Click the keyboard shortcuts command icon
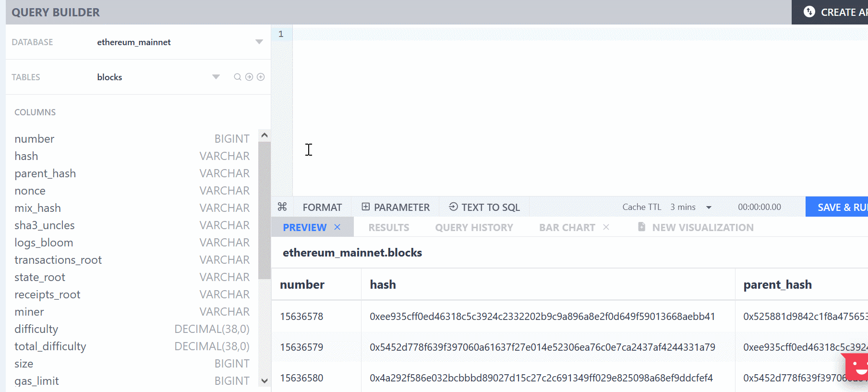Viewport: 868px width, 392px height. [x=282, y=207]
